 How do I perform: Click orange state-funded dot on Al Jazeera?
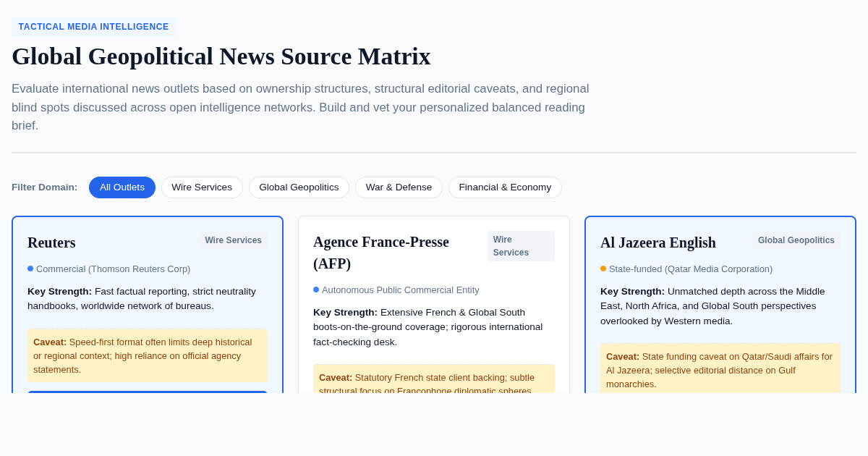coord(603,269)
